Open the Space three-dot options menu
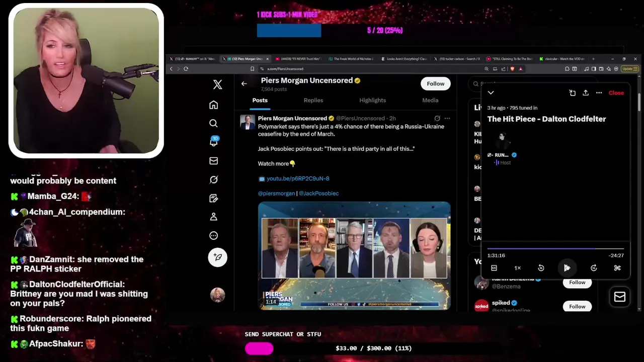 coord(599,93)
